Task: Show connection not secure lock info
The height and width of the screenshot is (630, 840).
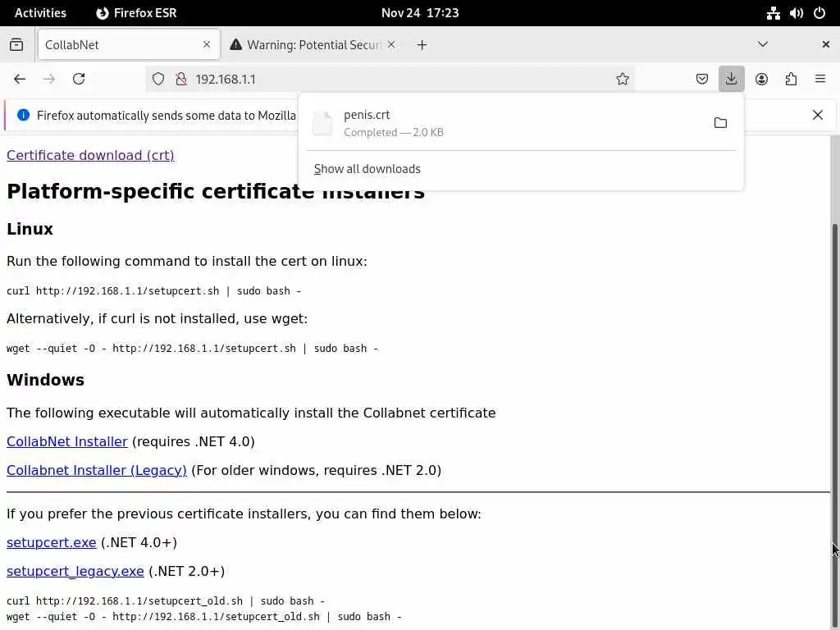Action: click(x=181, y=79)
